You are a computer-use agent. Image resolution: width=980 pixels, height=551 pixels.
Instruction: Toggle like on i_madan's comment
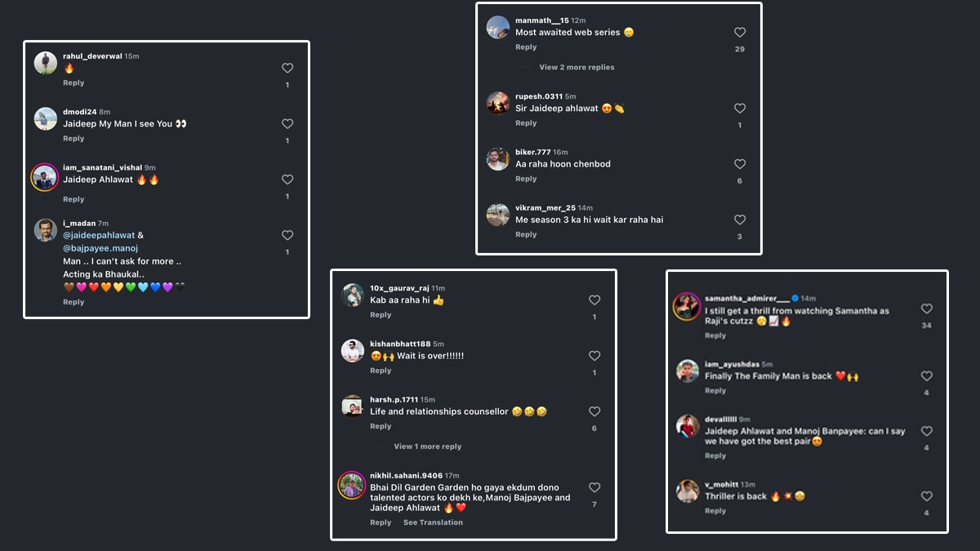(287, 235)
